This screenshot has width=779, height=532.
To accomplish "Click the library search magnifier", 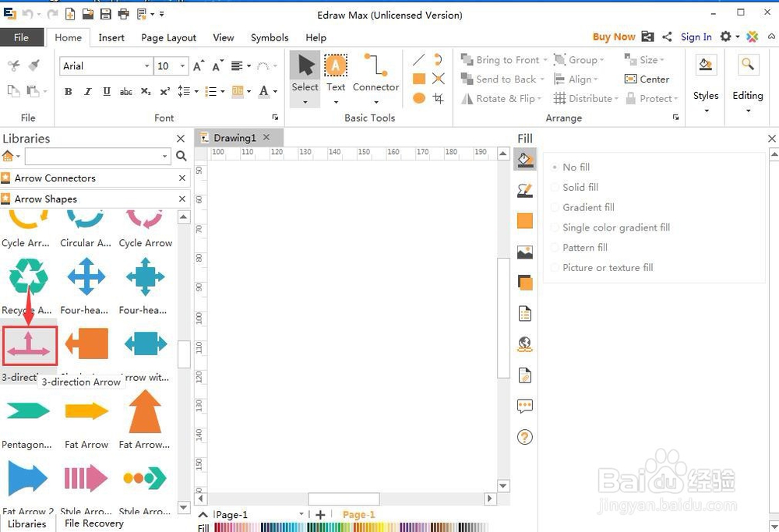I will point(182,156).
